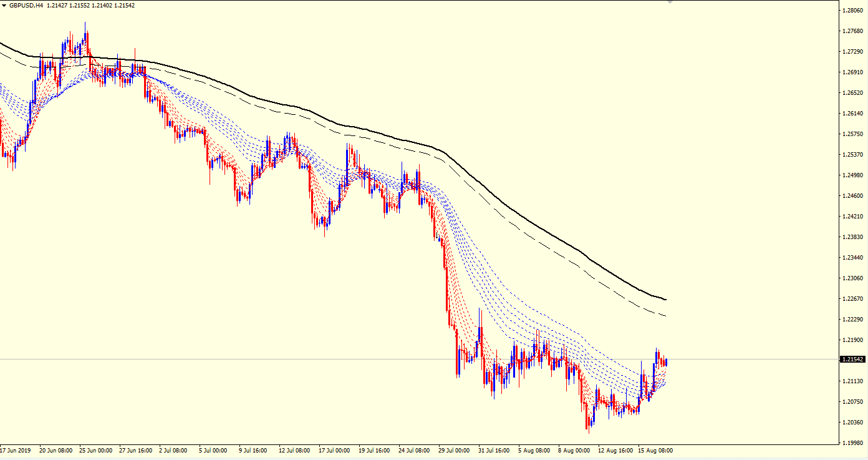Screen dimensions: 868x460
Task: Click time axis label 15 Aug 08:00
Action: pos(654,450)
